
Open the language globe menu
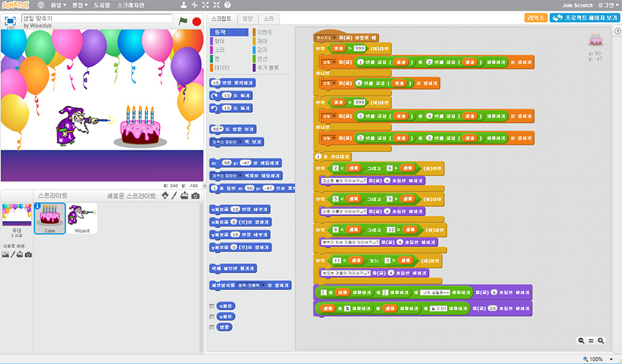coord(42,5)
